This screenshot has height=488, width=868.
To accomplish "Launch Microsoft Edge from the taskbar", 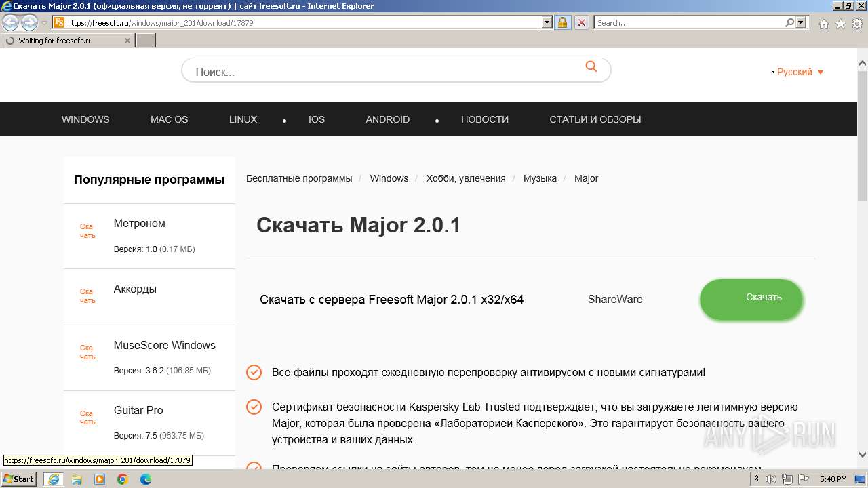I will tap(146, 479).
